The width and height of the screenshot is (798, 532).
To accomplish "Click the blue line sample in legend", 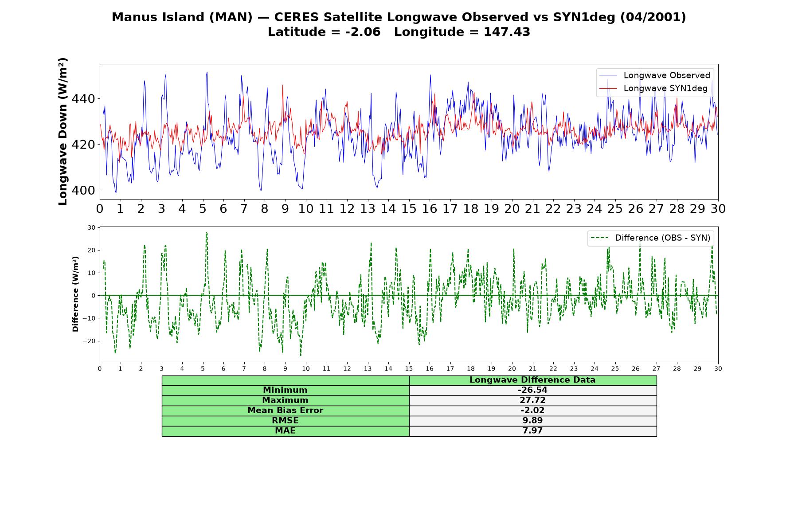I will (x=608, y=76).
